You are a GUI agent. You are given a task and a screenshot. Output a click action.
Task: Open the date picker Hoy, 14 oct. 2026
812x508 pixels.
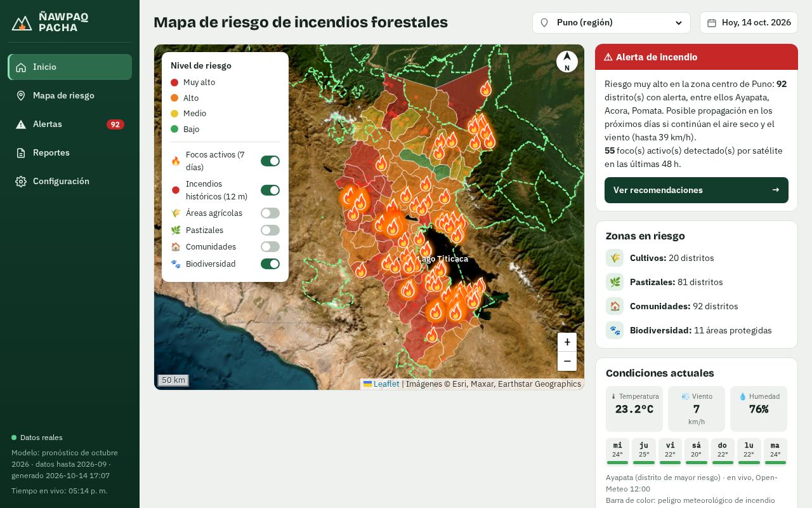click(x=749, y=23)
